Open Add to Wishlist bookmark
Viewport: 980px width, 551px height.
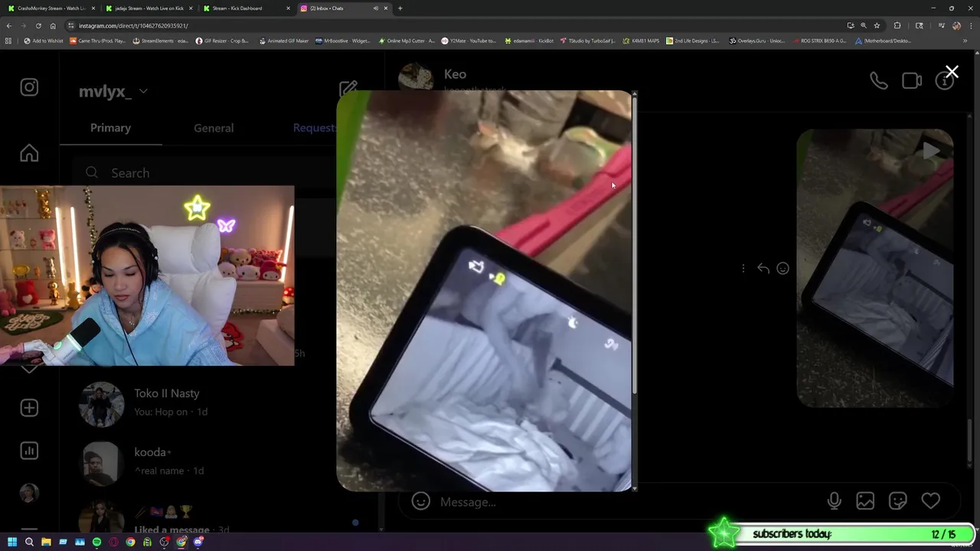click(x=44, y=41)
